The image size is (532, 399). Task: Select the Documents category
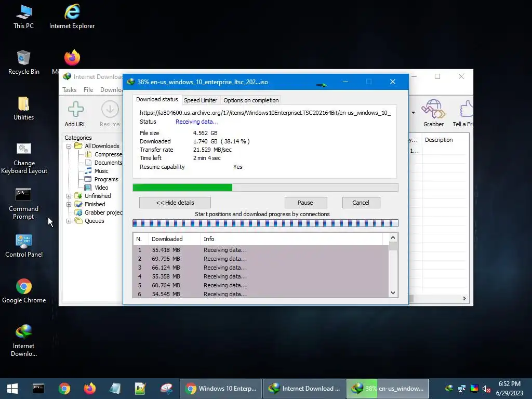103,163
